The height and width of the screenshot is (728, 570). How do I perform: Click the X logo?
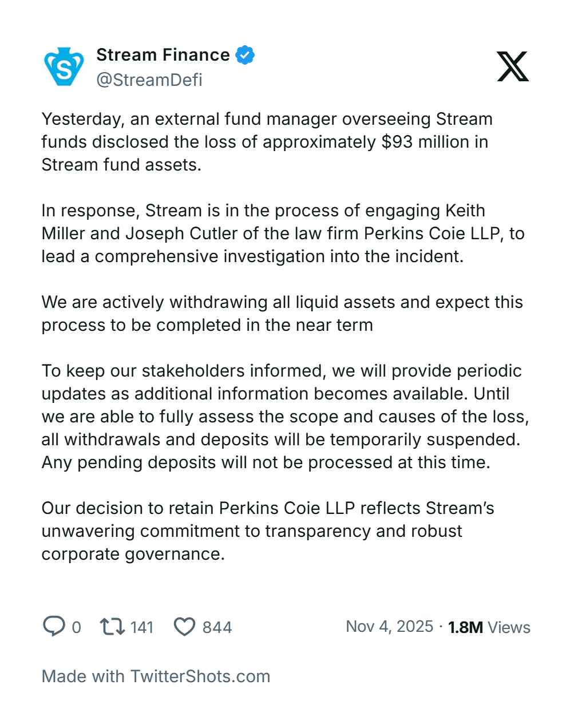tap(512, 66)
